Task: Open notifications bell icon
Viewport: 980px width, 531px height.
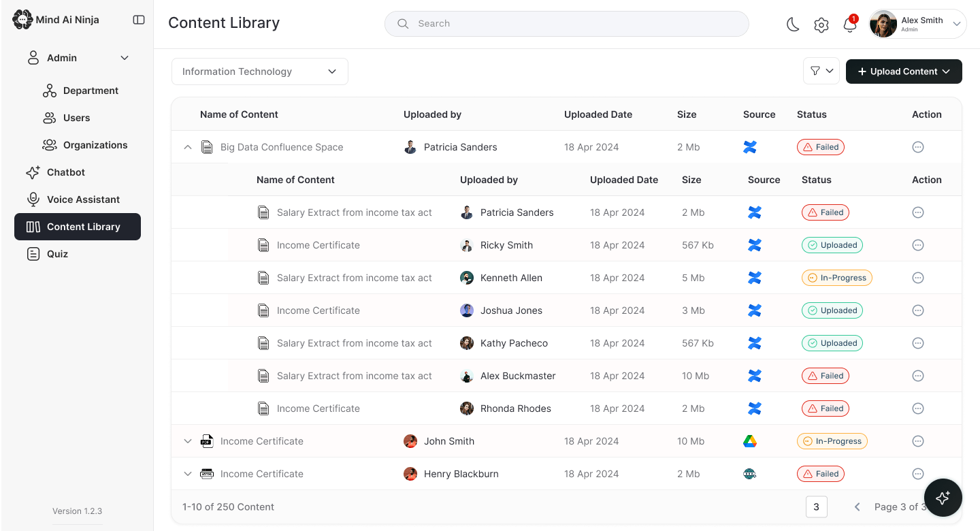Action: point(849,25)
